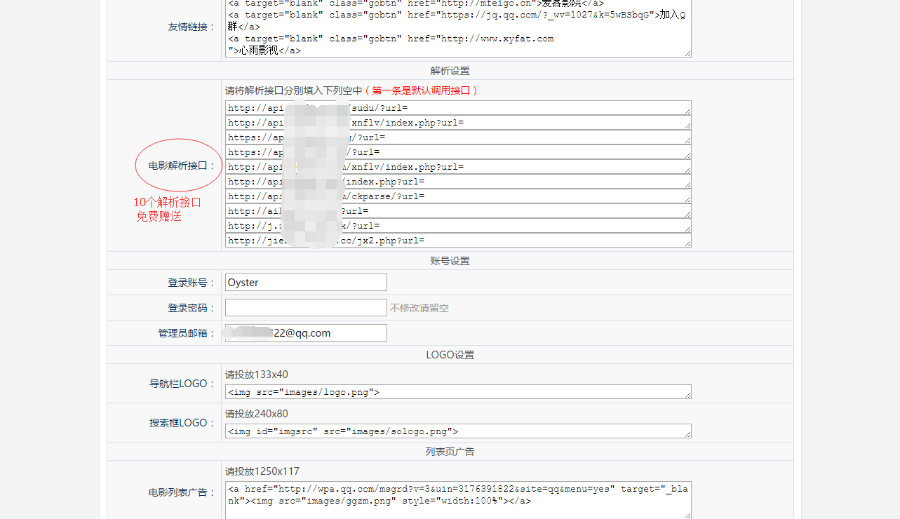Image resolution: width=900 pixels, height=519 pixels.
Task: Grab resize handle of first parsing interface field
Action: click(x=686, y=112)
